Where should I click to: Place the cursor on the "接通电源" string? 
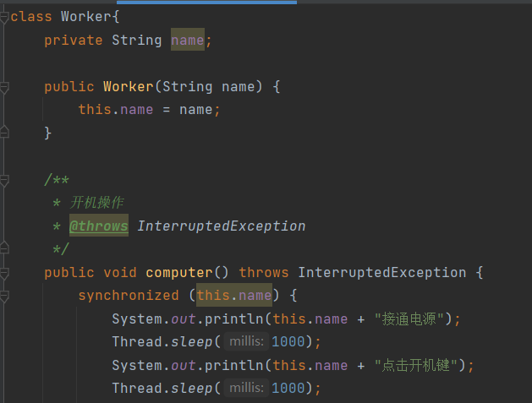[411, 319]
